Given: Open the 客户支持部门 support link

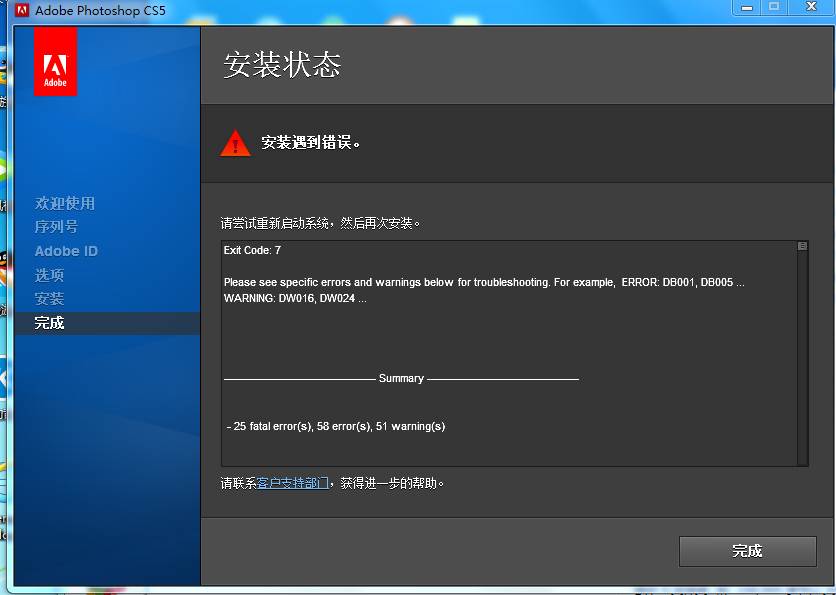Looking at the screenshot, I should 293,483.
